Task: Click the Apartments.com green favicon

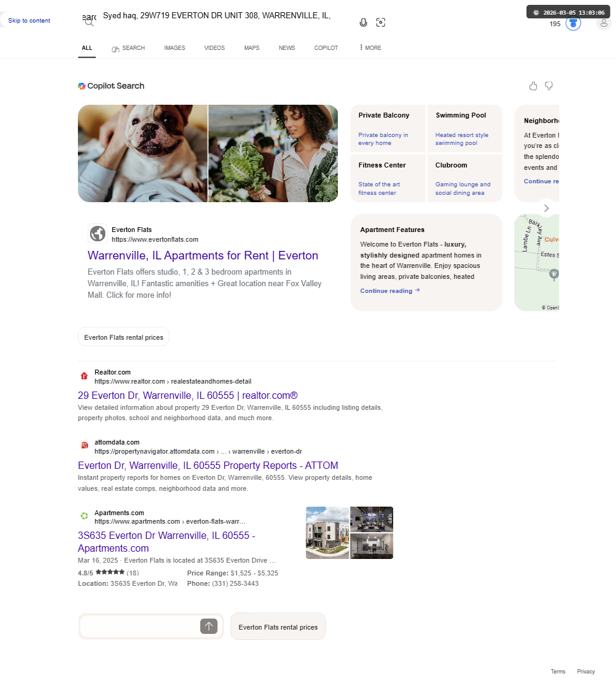Action: [85, 516]
